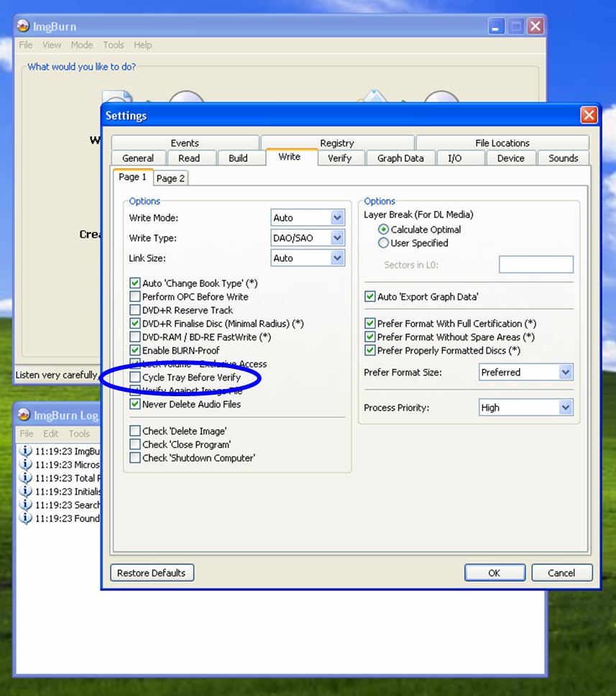The height and width of the screenshot is (696, 616).
Task: Toggle Never Delete Audio Files
Action: (135, 404)
